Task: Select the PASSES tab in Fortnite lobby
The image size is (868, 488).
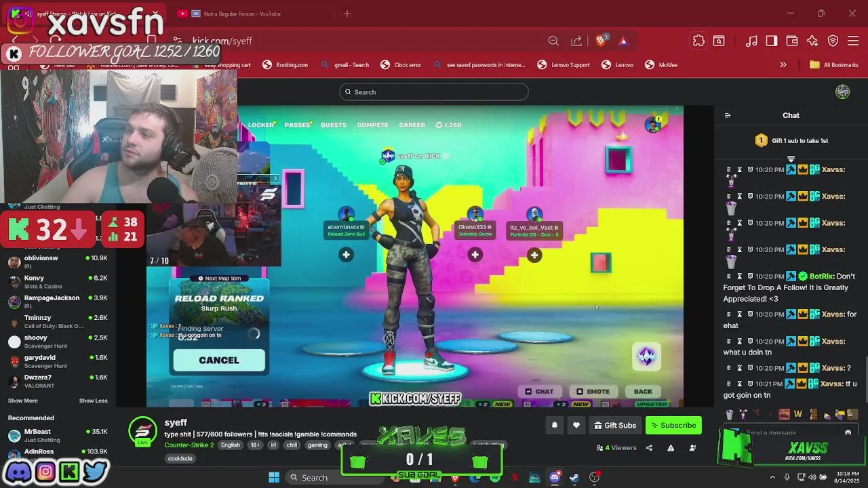Action: (x=298, y=125)
